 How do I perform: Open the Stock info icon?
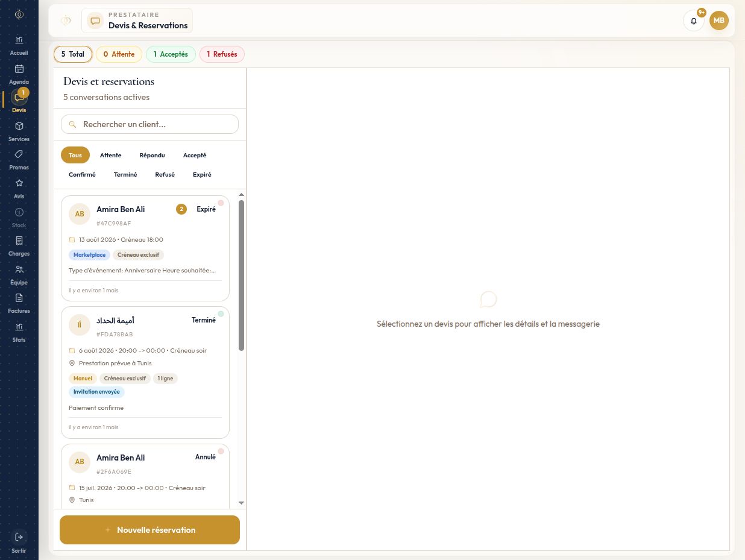click(19, 212)
